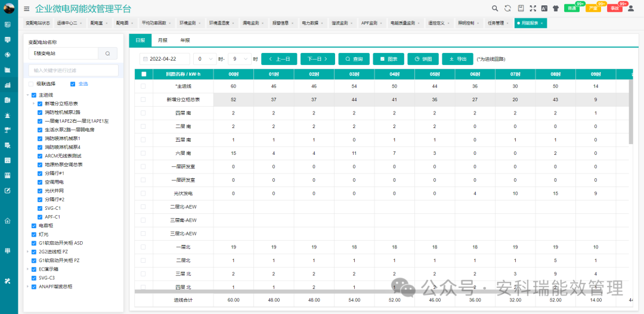Click the 图表 chart button
This screenshot has width=644, height=314.
point(389,59)
